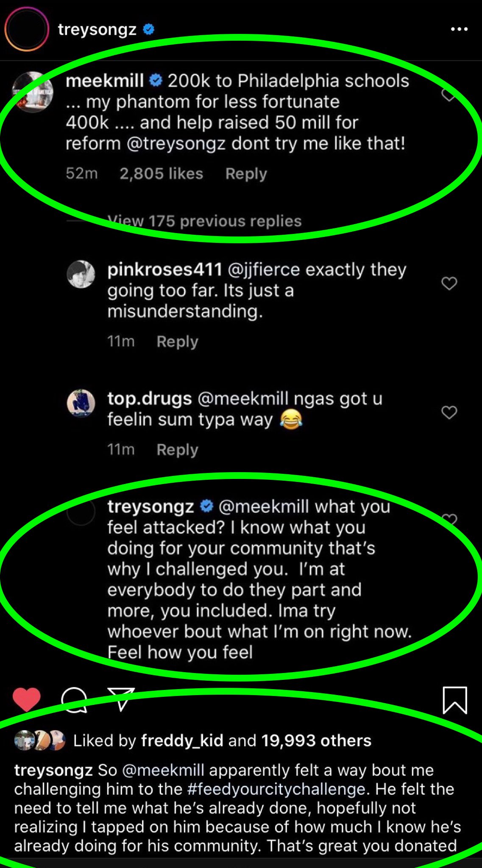The height and width of the screenshot is (868, 482).
Task: Tap the share paper-plane icon
Action: 121,699
